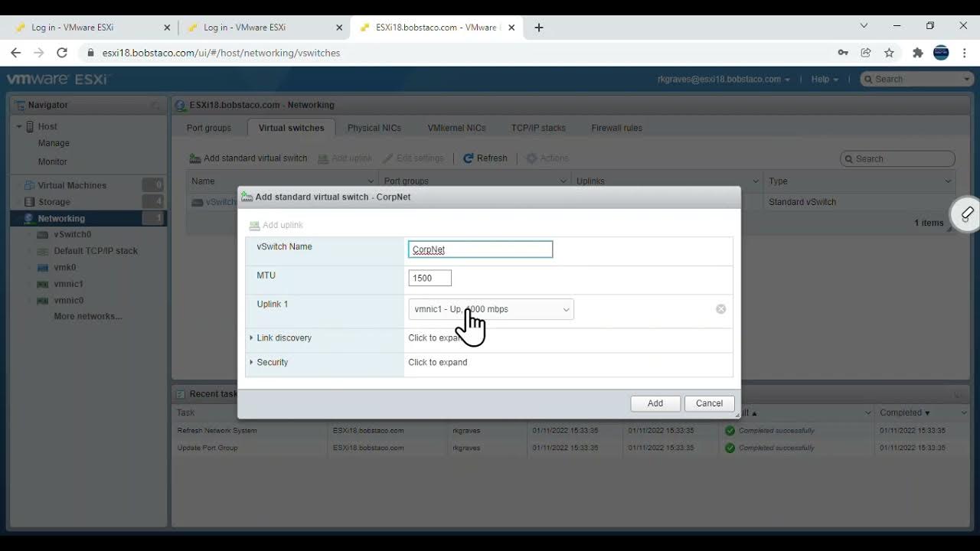Click the Refresh toolbar button
This screenshot has width=980, height=551.
(485, 158)
